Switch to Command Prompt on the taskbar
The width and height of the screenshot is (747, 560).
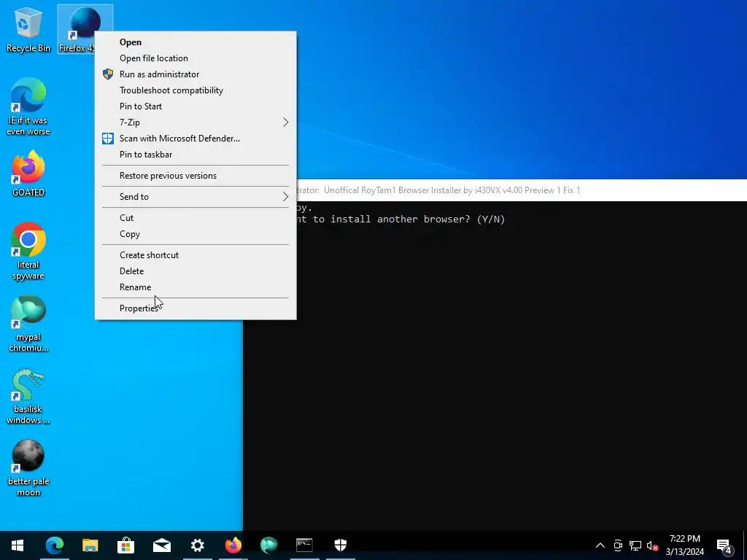point(304,545)
